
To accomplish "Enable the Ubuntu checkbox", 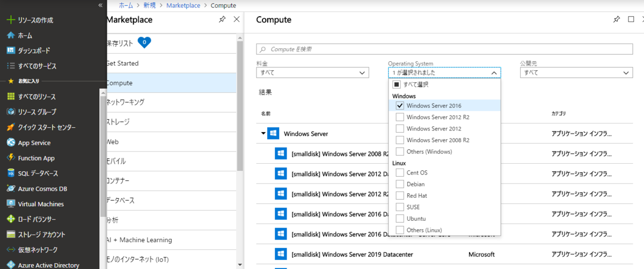I will pyautogui.click(x=399, y=219).
